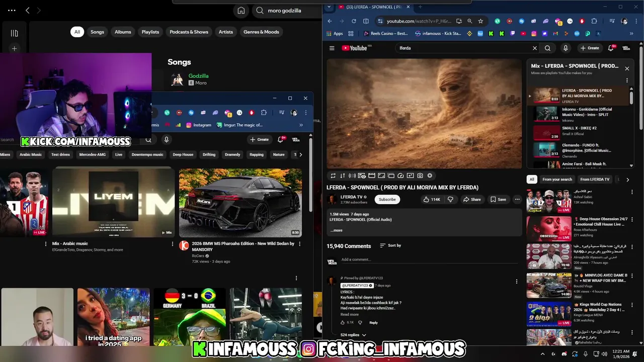This screenshot has width=644, height=362.
Task: Select the 'Artists' filter chip
Action: pyautogui.click(x=226, y=32)
